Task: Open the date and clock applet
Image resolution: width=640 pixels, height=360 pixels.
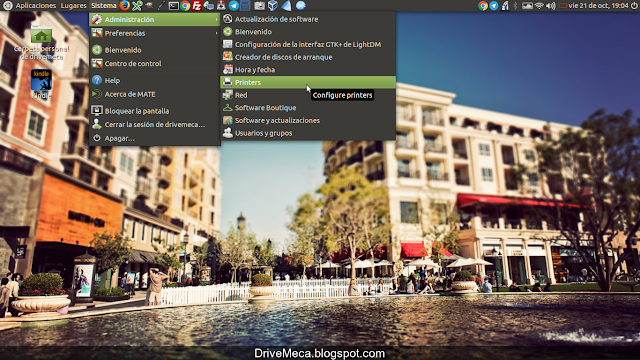Action: pos(598,6)
